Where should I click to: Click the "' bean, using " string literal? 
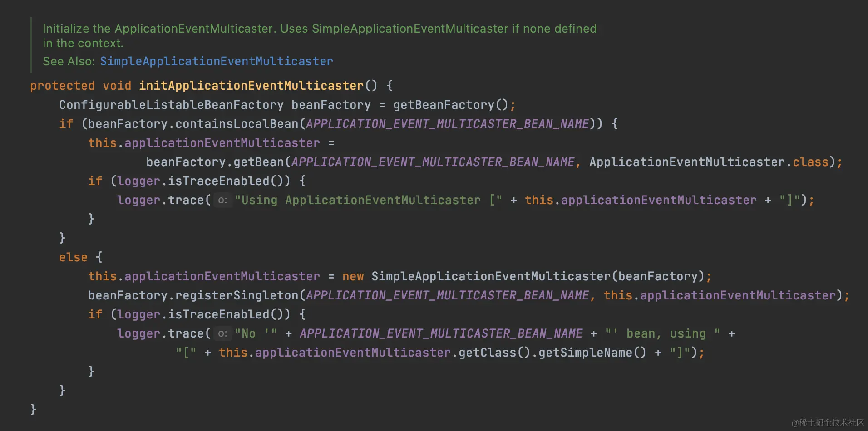(x=662, y=333)
